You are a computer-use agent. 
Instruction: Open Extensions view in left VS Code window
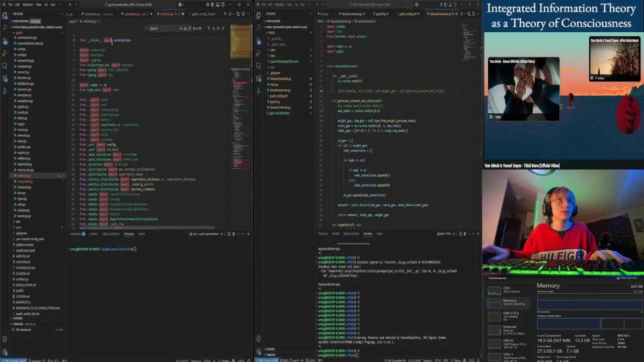coord(5,78)
